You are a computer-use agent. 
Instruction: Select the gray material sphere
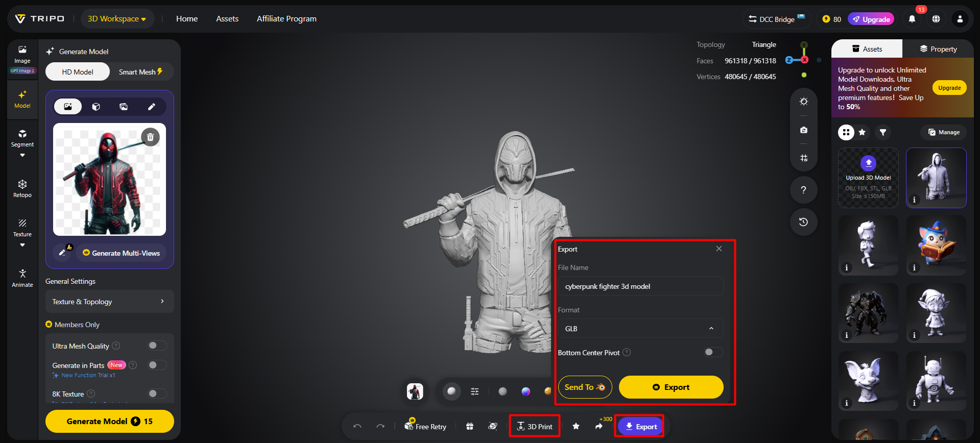503,391
